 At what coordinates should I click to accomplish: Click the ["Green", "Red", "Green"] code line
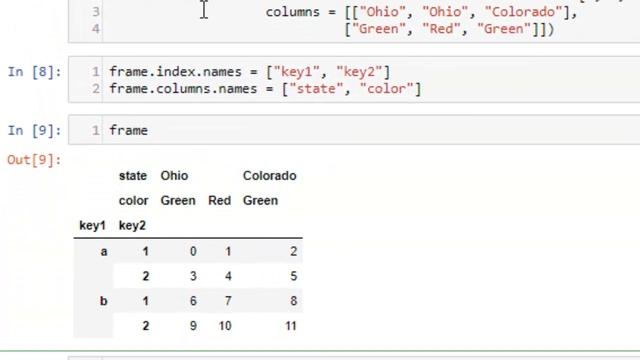449,29
